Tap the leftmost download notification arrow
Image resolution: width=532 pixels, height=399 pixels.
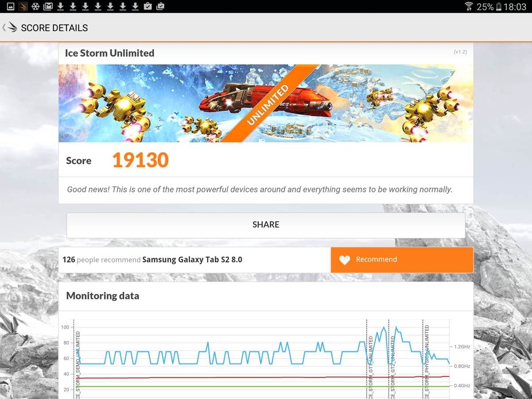pos(61,6)
